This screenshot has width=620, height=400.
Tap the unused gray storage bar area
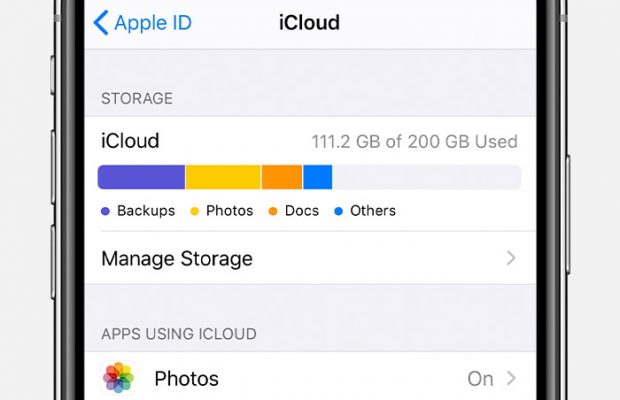[x=425, y=177]
